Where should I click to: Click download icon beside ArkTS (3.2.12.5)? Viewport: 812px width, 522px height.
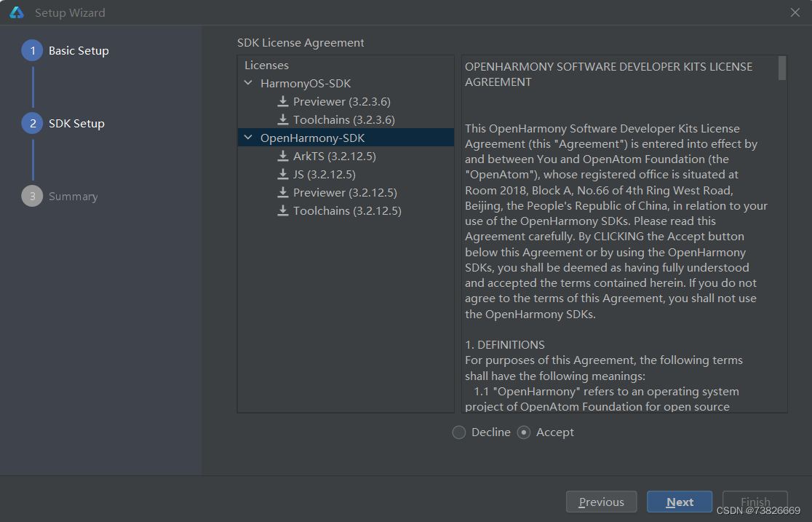click(283, 156)
